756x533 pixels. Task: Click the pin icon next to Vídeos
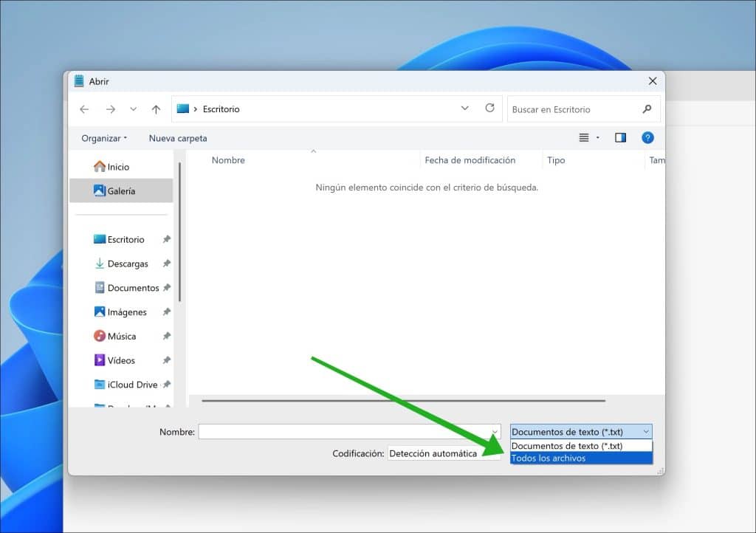tap(166, 360)
